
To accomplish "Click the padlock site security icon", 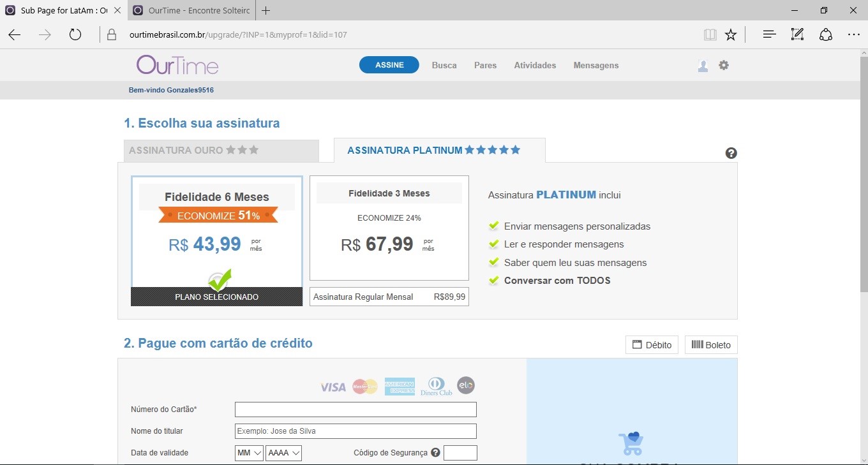I will click(112, 34).
